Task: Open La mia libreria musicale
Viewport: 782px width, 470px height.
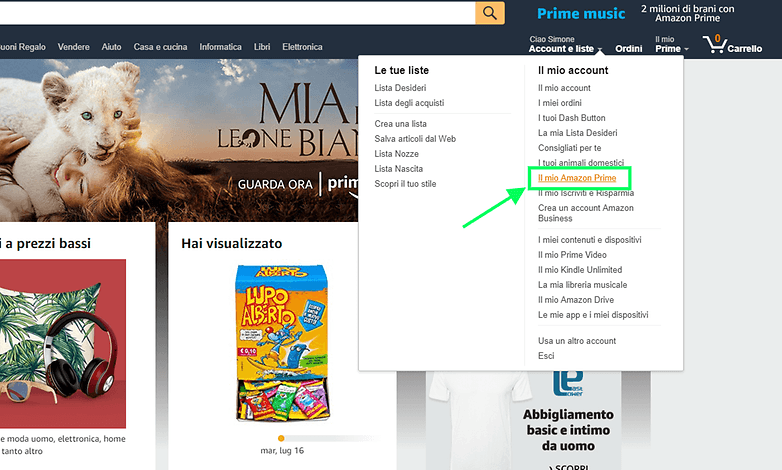Action: click(x=583, y=284)
